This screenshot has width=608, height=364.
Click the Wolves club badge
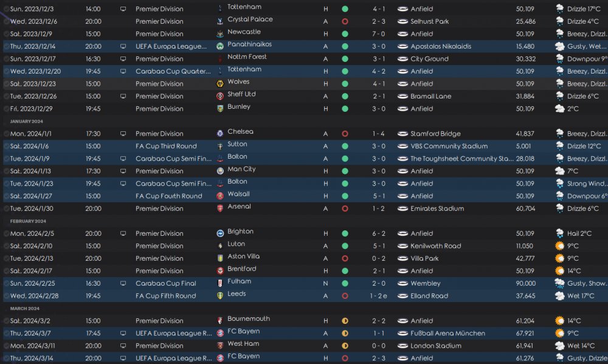click(220, 84)
